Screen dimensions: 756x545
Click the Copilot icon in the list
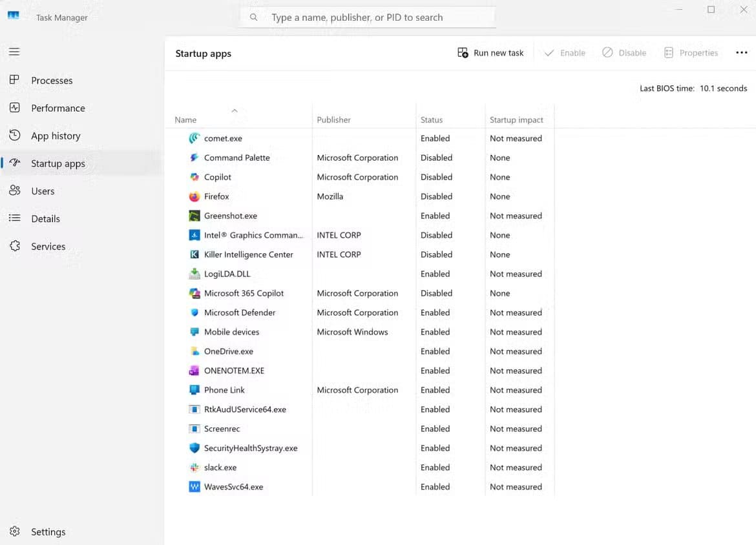(x=194, y=177)
